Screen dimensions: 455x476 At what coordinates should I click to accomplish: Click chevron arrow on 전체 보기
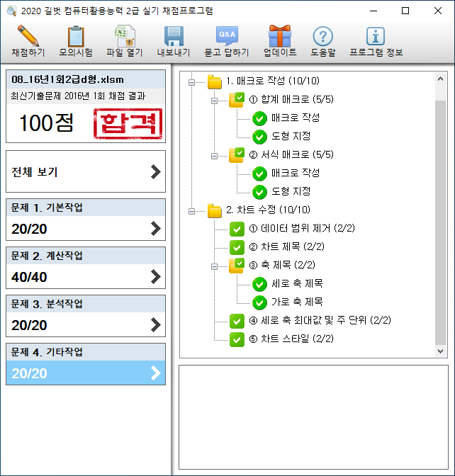(155, 172)
